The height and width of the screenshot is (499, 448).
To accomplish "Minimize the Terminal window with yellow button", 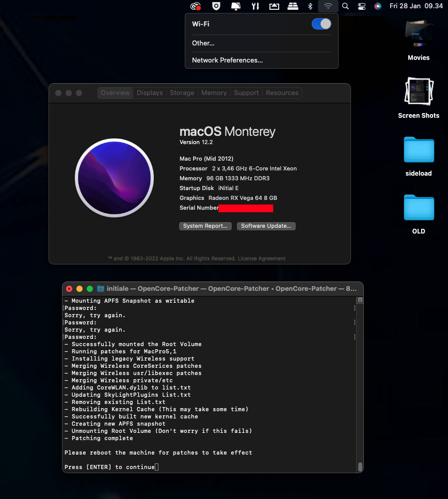I will coord(79,289).
